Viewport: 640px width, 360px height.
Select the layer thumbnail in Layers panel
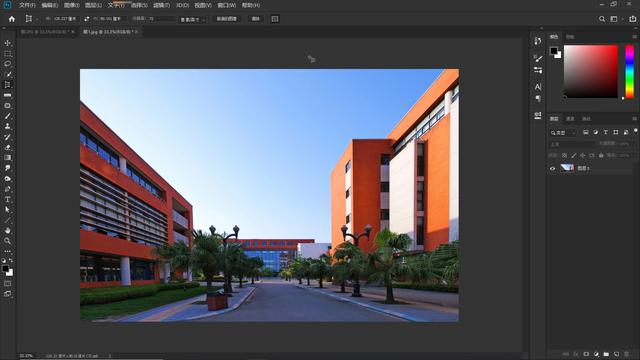tap(567, 168)
